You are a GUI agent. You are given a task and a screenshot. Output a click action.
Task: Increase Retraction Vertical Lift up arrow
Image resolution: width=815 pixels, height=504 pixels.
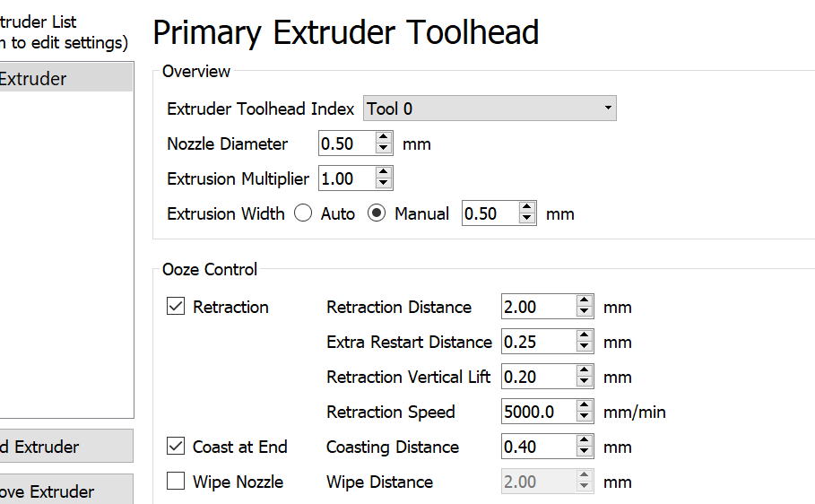585,370
